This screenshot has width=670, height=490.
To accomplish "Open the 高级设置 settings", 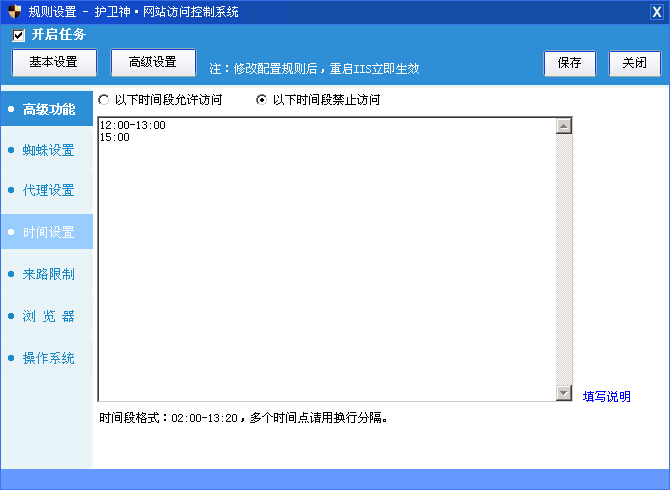I will [153, 62].
